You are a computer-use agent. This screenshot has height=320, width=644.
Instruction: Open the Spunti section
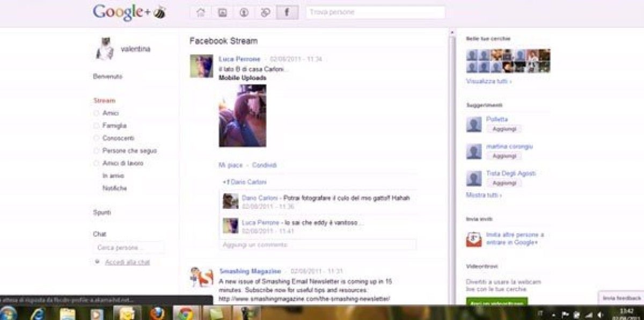pyautogui.click(x=102, y=213)
